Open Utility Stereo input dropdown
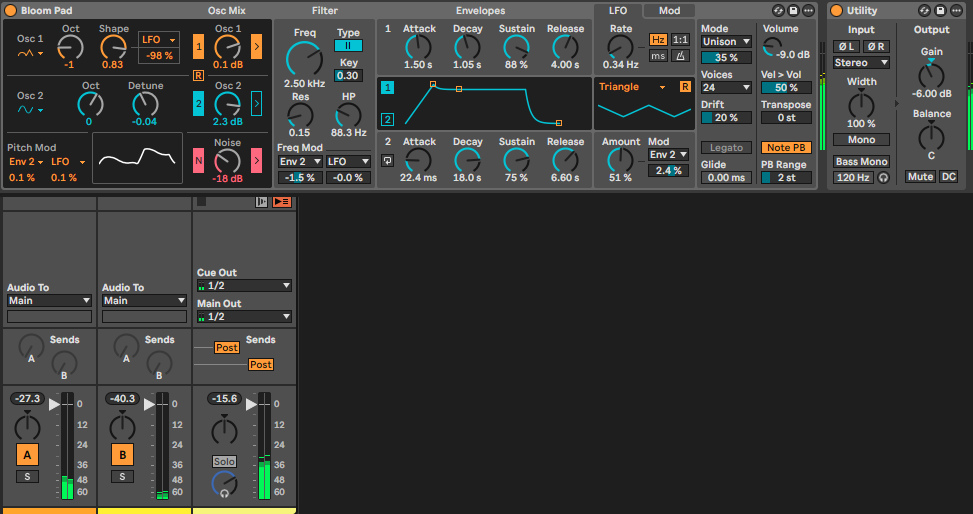Screen dimensions: 973x514 [861, 63]
